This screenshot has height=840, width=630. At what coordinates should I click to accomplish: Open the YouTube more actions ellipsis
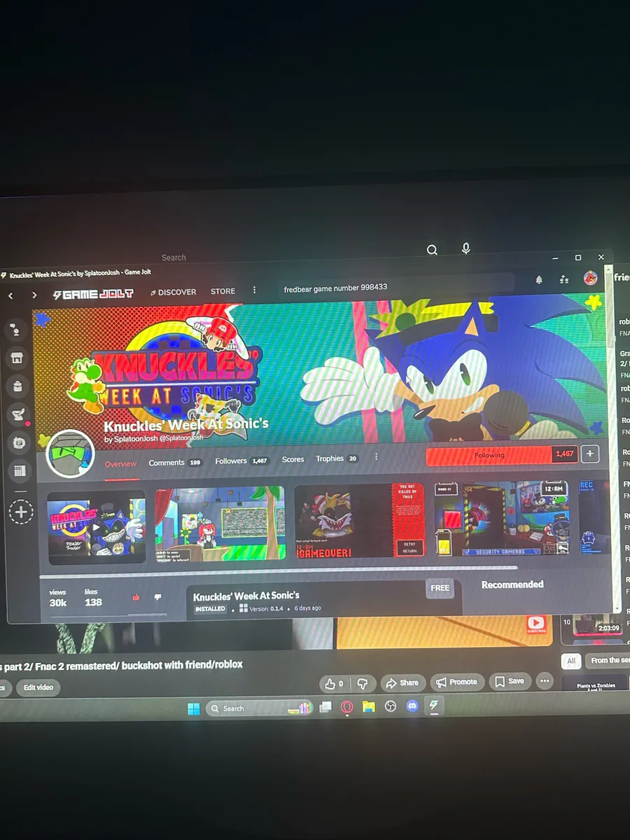tap(545, 680)
